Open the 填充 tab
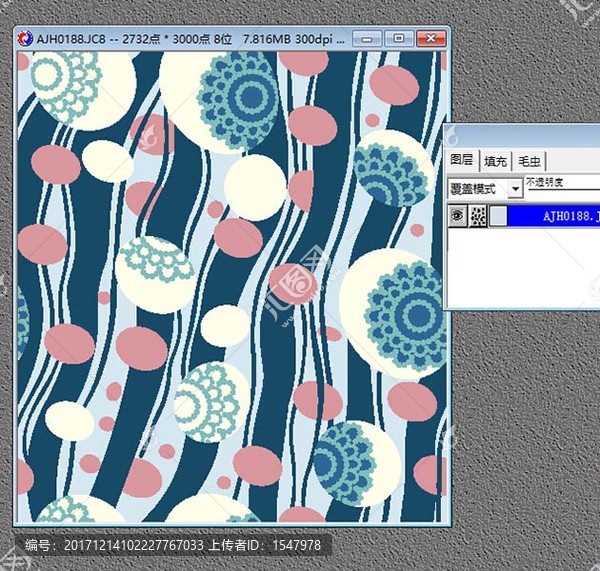Viewport: 600px width, 571px height. (x=495, y=161)
